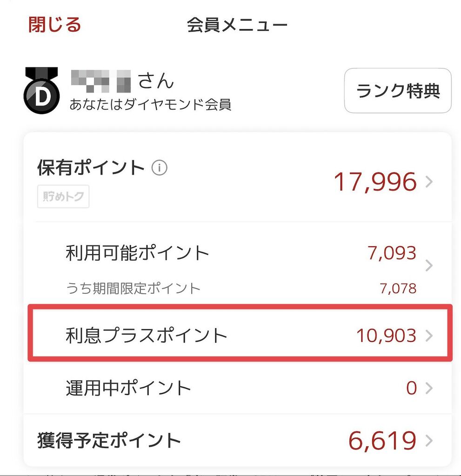This screenshot has height=476, width=461.
Task: Tap the 7,093 available points value
Action: pyautogui.click(x=392, y=253)
